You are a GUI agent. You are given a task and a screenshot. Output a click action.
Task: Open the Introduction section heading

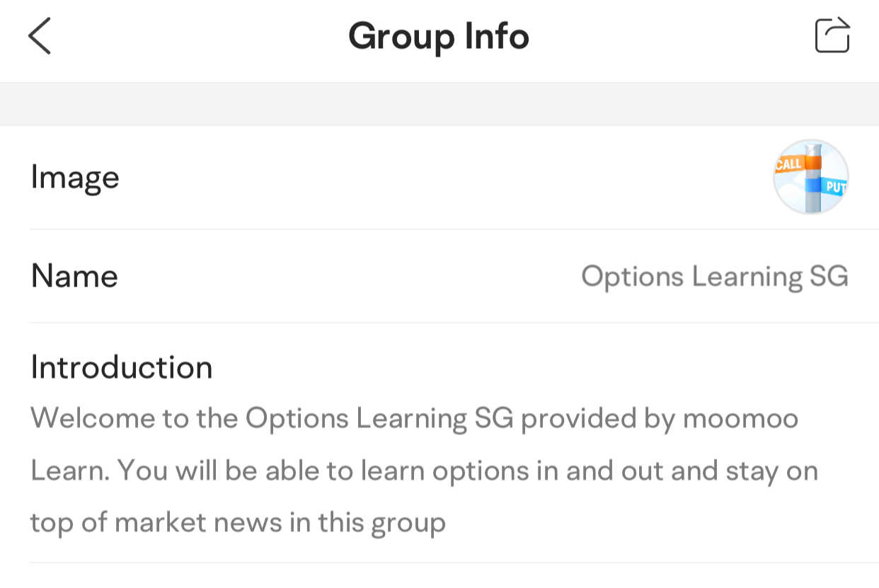pyautogui.click(x=122, y=367)
